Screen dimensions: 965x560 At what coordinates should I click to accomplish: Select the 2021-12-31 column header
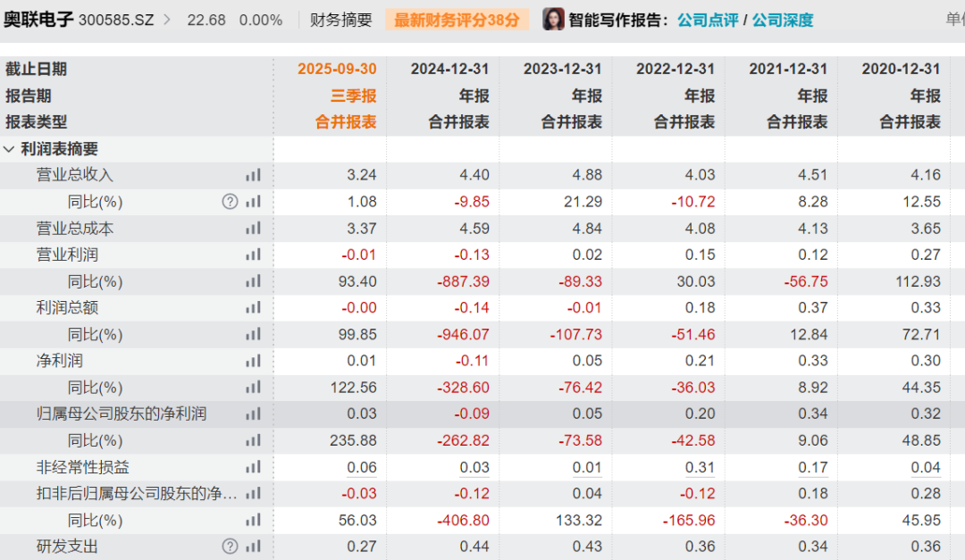coord(788,69)
